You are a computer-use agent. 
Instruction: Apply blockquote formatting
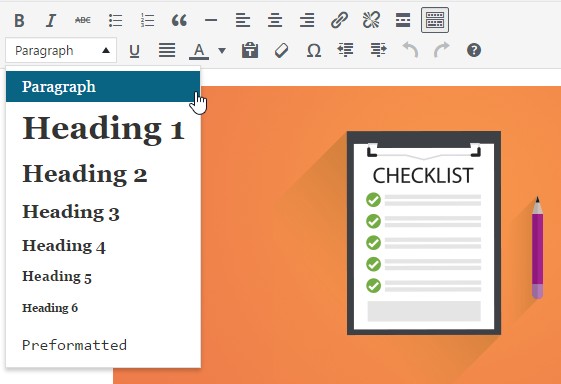pos(179,20)
